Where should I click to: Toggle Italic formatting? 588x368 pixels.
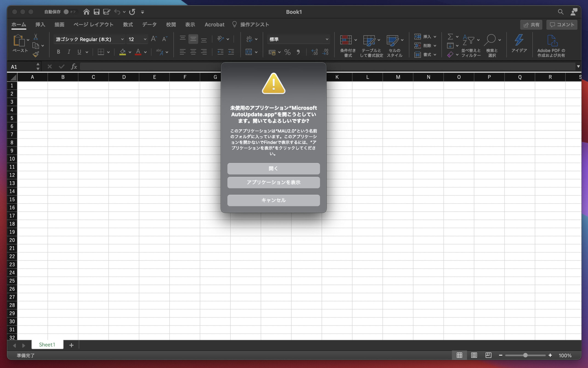[x=69, y=52]
